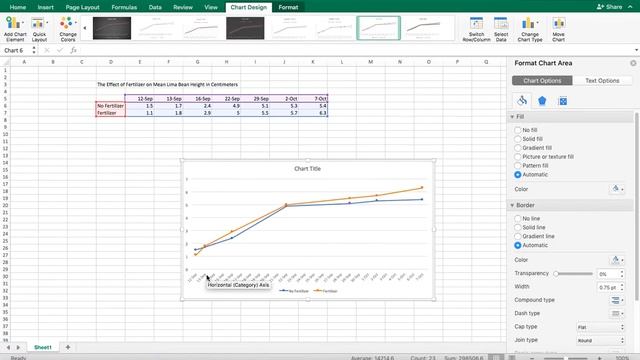This screenshot has width=640, height=360.
Task: Click the Chart Title text in chart
Action: coord(307,169)
